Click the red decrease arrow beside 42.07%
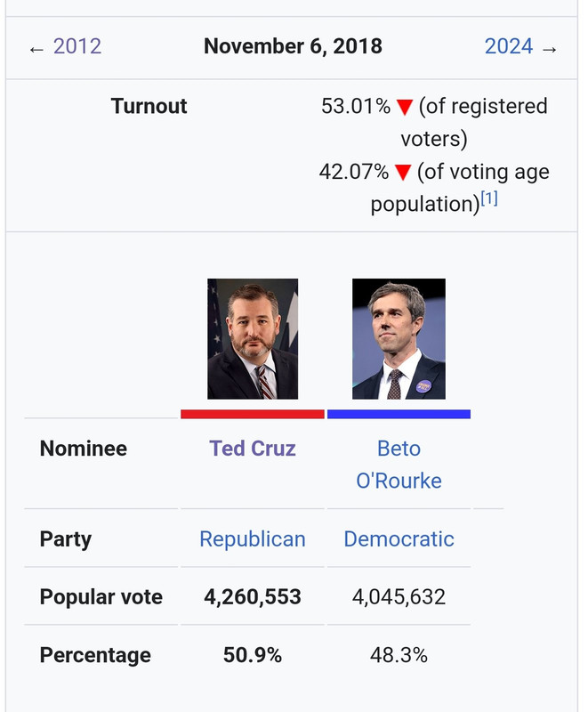This screenshot has height=712, width=588. [404, 172]
